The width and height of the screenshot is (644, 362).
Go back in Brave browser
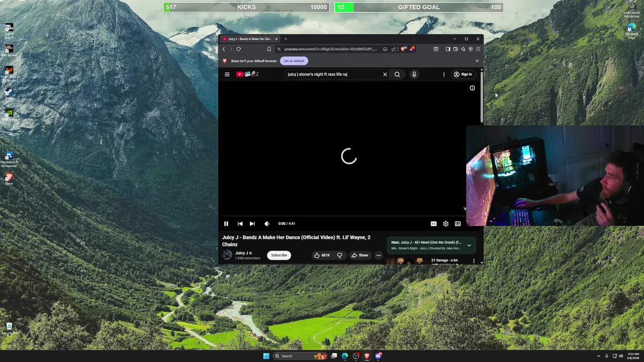point(224,49)
